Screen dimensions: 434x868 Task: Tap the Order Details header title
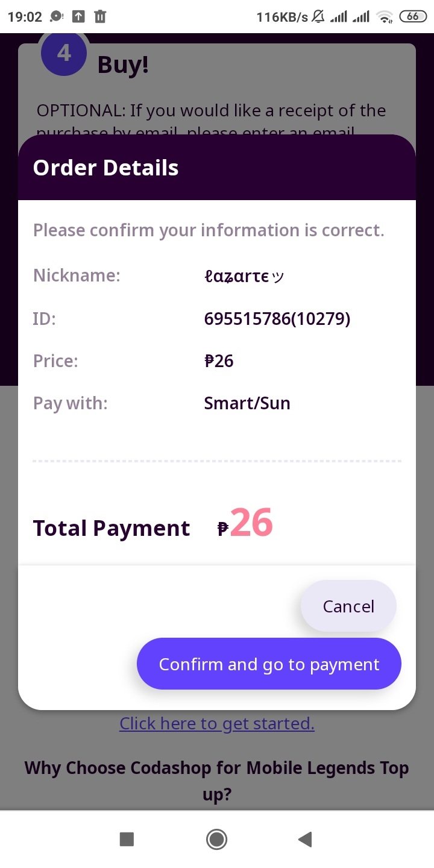point(105,168)
